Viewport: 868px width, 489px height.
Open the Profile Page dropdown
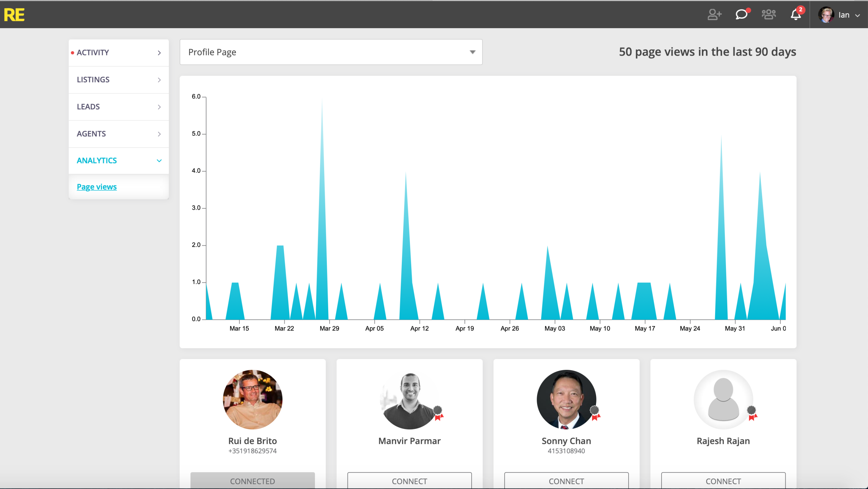[331, 52]
